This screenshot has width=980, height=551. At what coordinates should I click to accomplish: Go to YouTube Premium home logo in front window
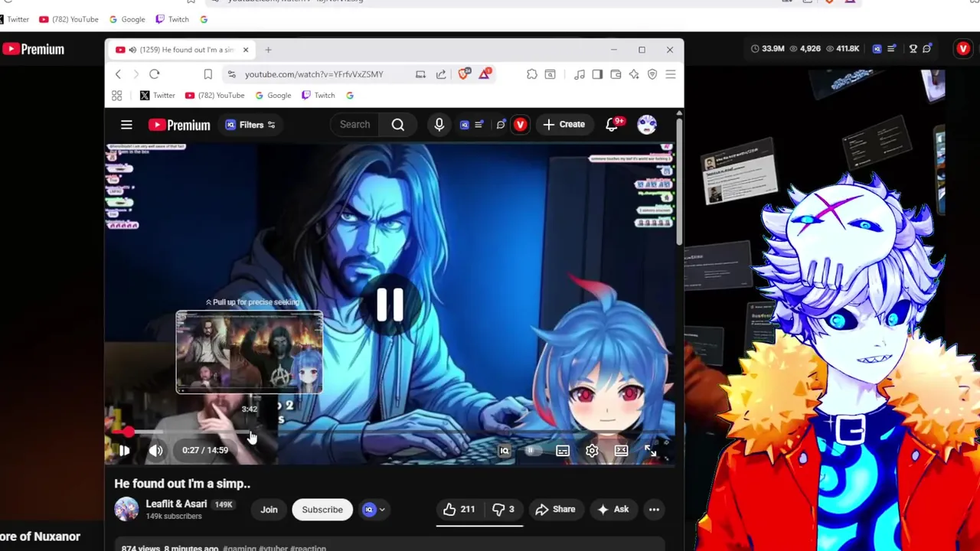coord(179,125)
